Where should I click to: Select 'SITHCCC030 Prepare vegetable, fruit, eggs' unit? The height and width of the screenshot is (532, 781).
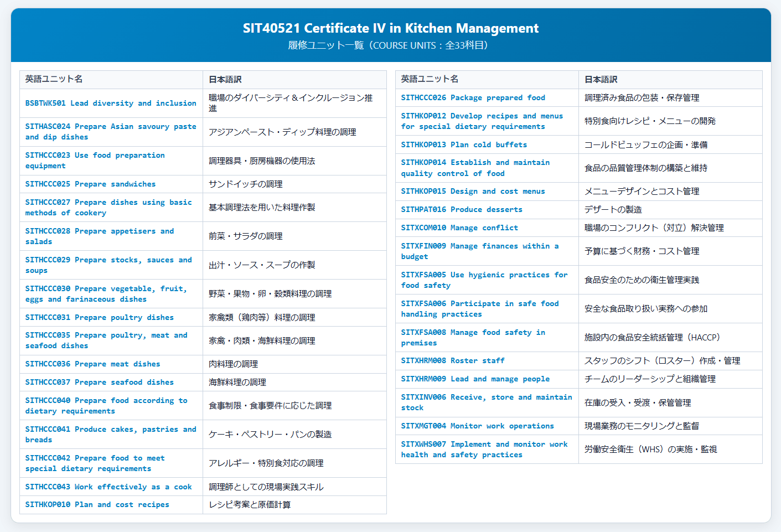tap(106, 294)
